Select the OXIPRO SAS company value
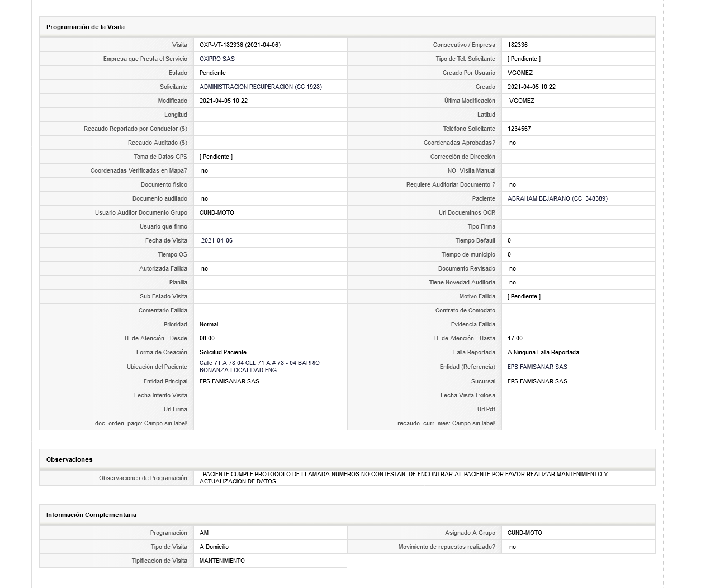Viewport: 715px width, 588px height. click(217, 59)
